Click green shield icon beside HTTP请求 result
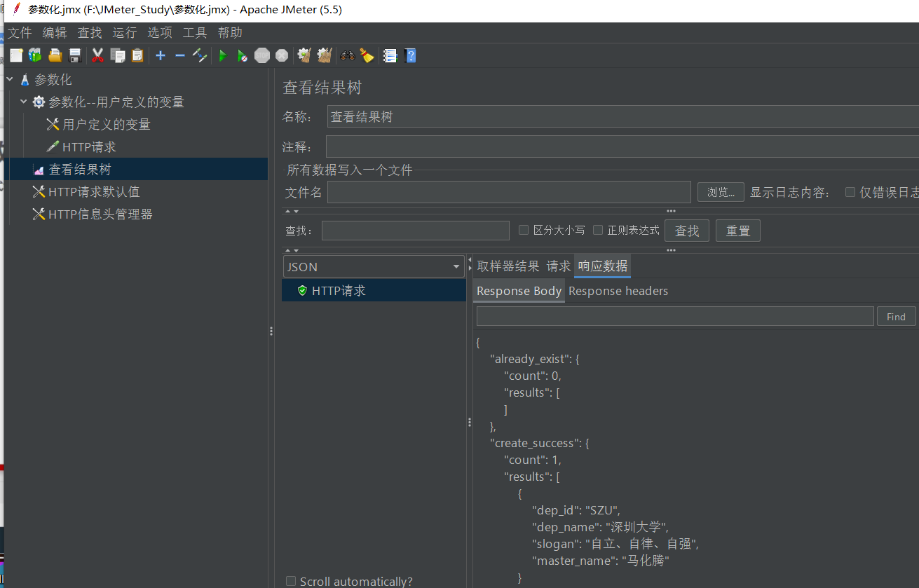The width and height of the screenshot is (919, 588). (302, 290)
